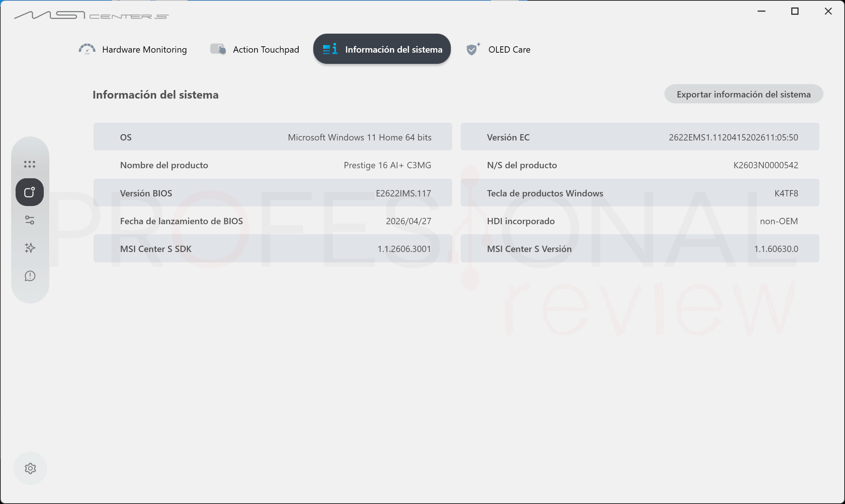Click the "MSI Center S Versión" label

[529, 249]
